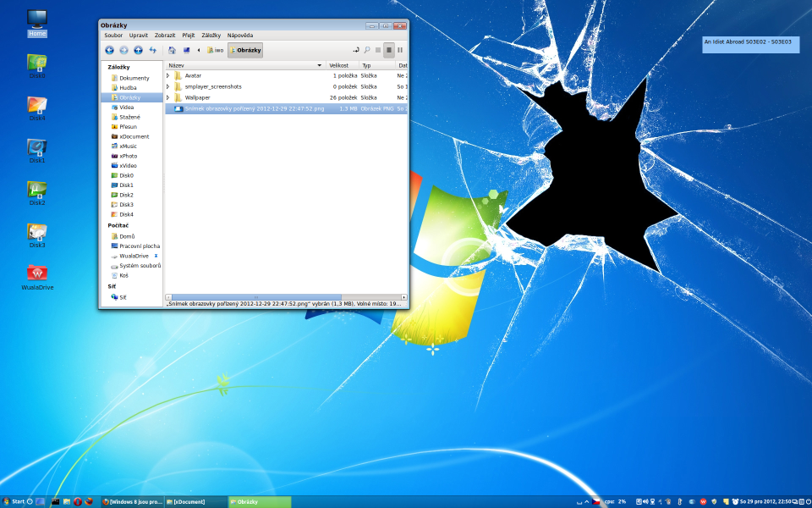
Task: Open Domů in Počítač section
Action: point(132,236)
